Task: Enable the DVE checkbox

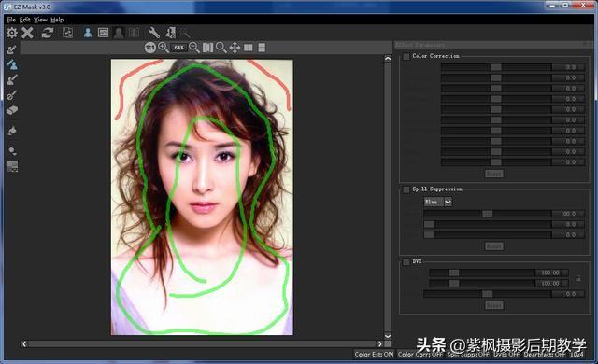Action: (406, 262)
